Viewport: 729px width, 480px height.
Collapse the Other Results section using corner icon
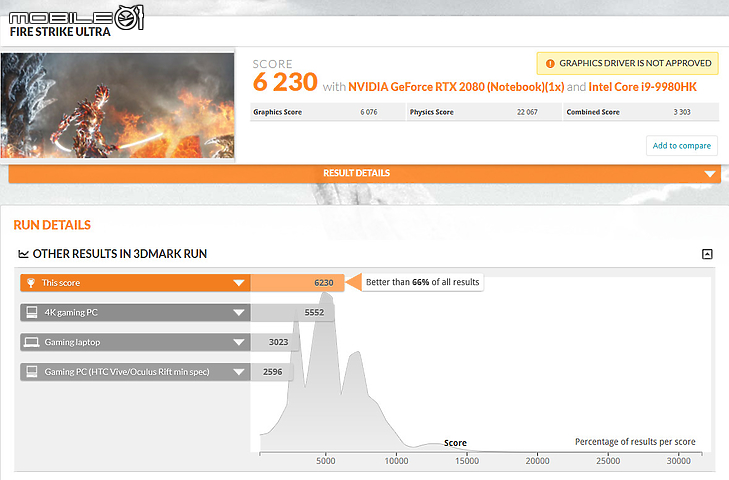click(707, 254)
